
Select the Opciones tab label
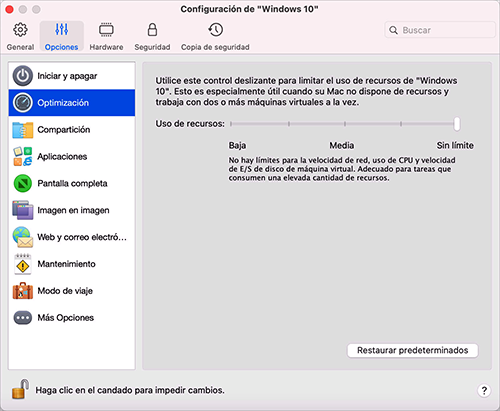[61, 47]
